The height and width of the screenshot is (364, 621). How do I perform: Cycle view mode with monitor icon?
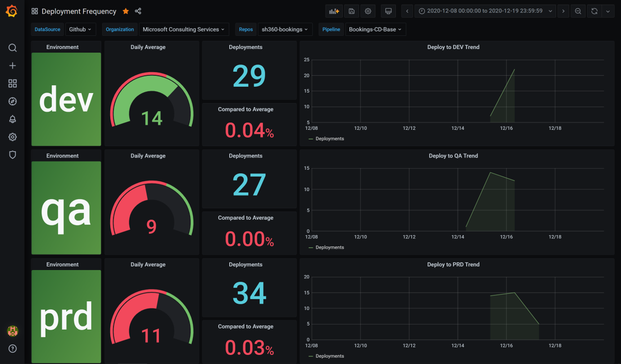[x=388, y=11]
